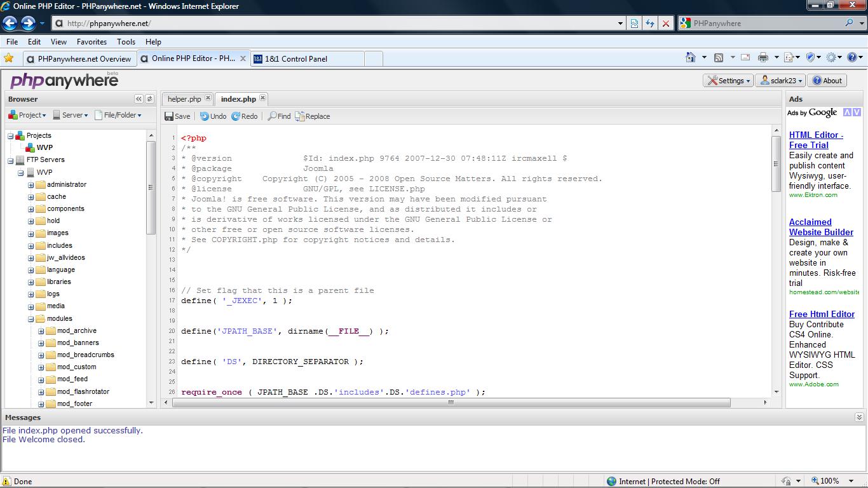Screen dimensions: 868x488
Task: Open the Settings dropdown
Action: click(729, 81)
